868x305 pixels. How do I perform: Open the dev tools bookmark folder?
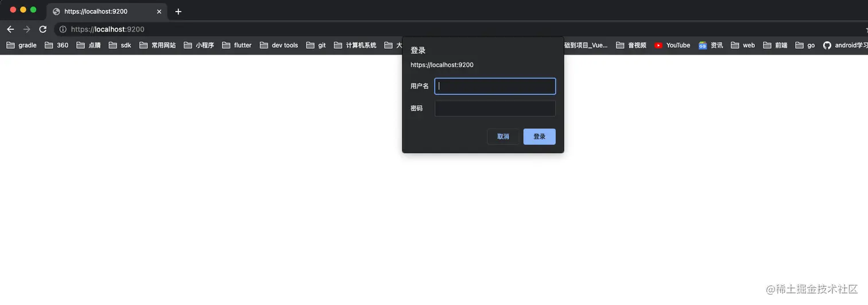(279, 45)
